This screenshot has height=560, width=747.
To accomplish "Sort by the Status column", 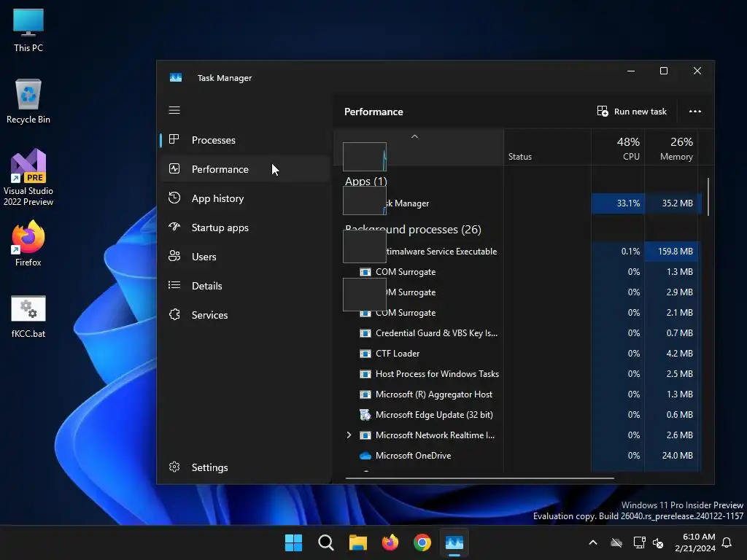I will pyautogui.click(x=547, y=147).
